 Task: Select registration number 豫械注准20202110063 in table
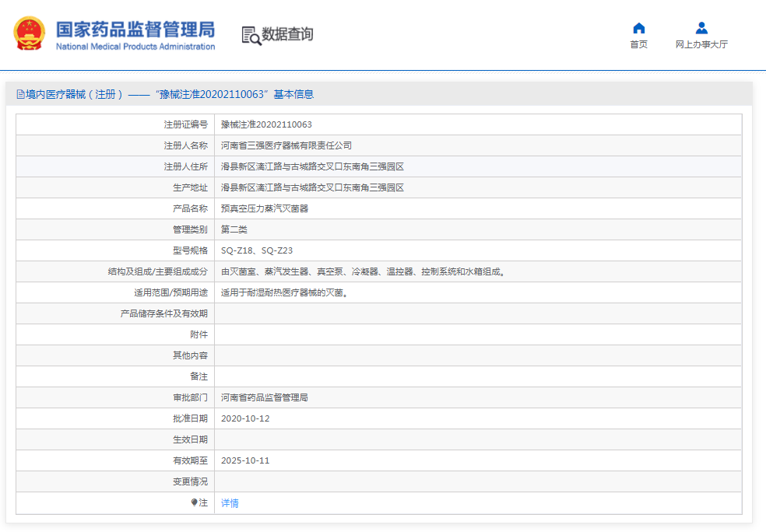click(266, 124)
